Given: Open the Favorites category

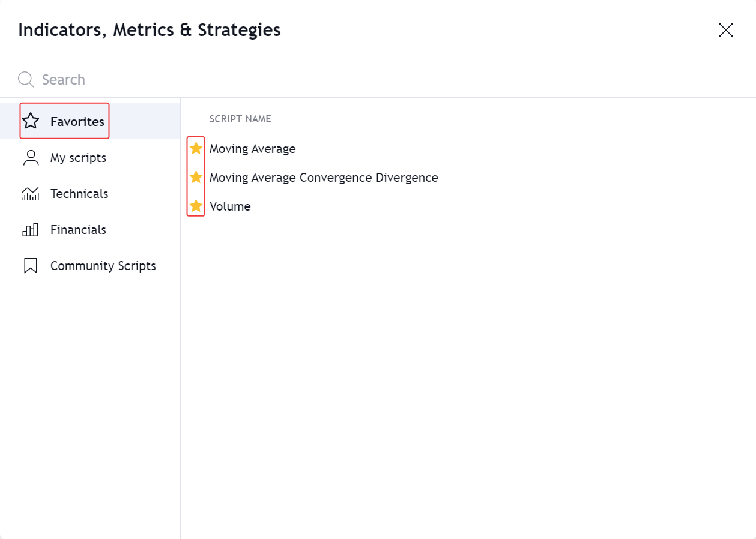Looking at the screenshot, I should (x=77, y=122).
